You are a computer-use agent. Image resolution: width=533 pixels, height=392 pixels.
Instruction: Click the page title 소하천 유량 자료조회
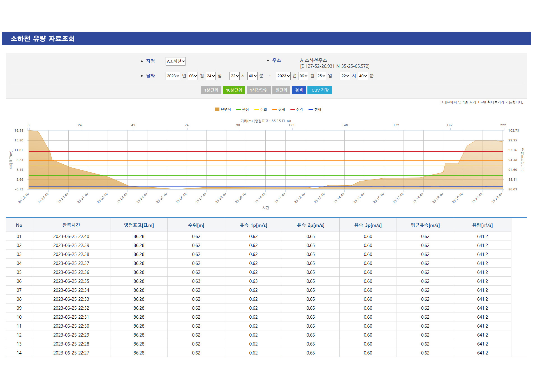tap(43, 39)
